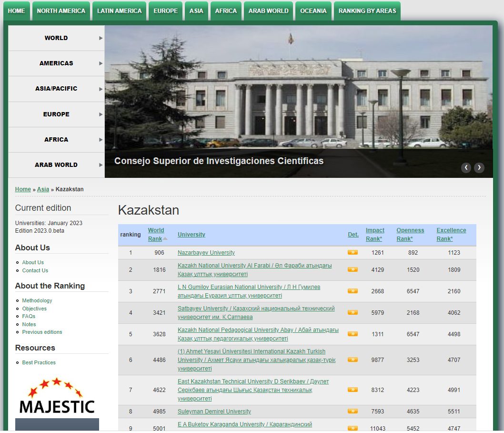Screen dimensions: 504x433
Task: Open the Notes link
Action: pos(29,324)
